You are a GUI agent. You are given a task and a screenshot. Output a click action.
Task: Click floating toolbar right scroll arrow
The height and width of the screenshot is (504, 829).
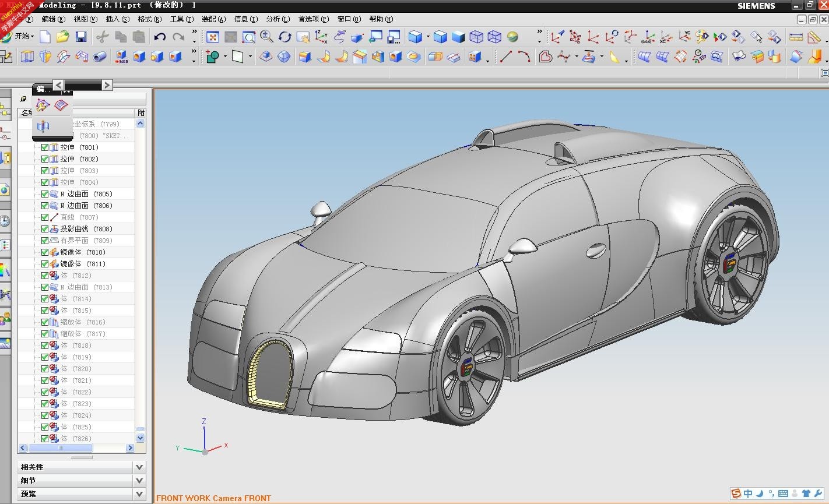point(107,85)
